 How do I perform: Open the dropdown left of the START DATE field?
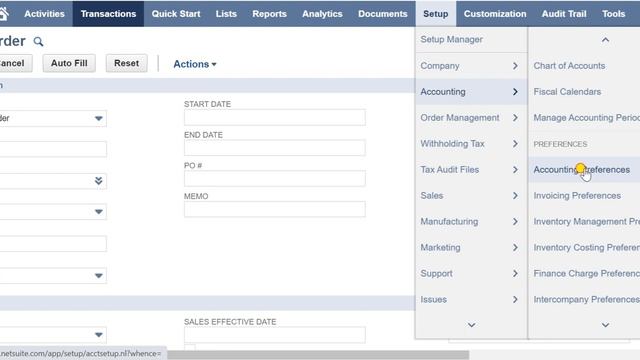coord(98,118)
